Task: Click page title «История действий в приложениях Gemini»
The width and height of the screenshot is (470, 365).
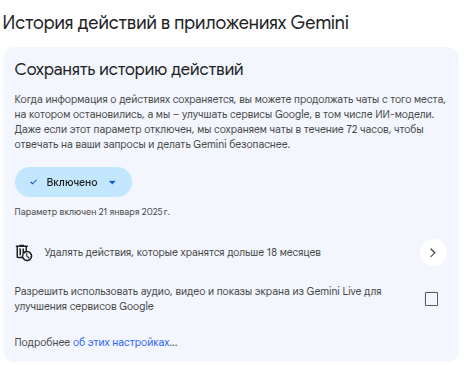Action: (x=176, y=23)
